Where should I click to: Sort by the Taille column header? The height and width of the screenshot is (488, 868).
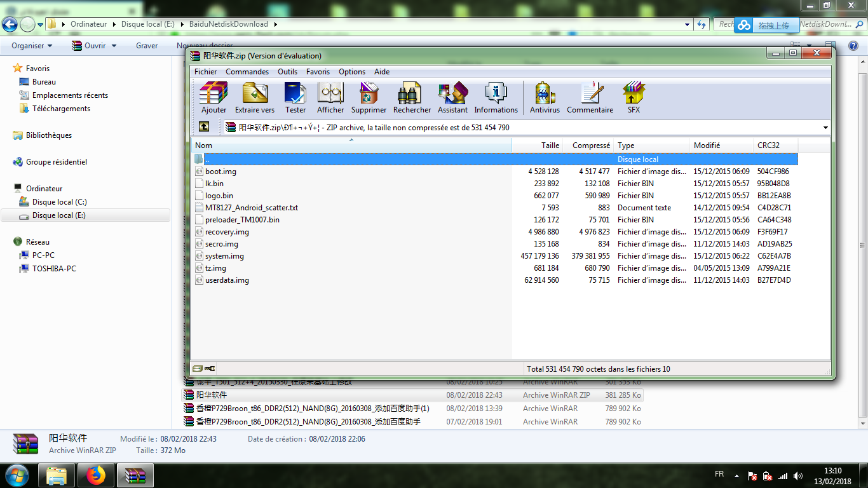537,146
